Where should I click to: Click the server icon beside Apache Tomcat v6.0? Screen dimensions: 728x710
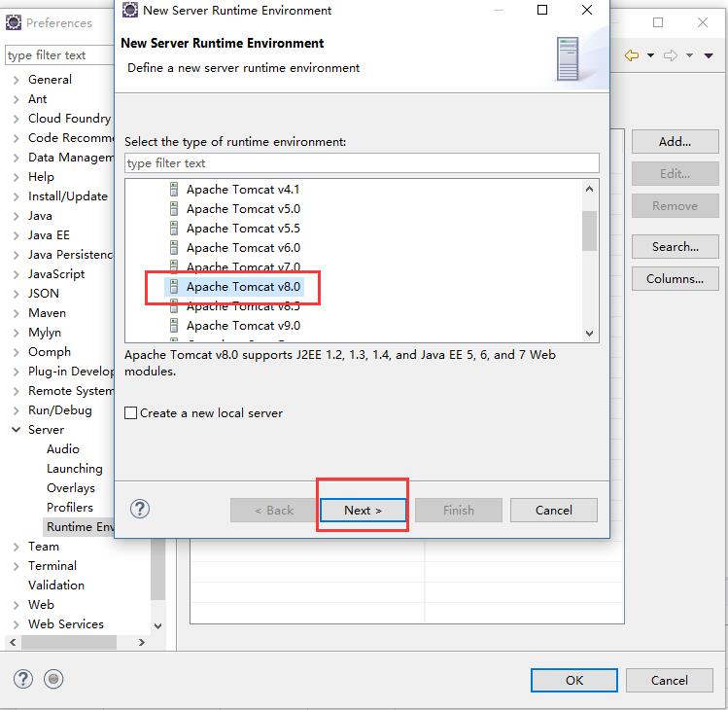174,248
